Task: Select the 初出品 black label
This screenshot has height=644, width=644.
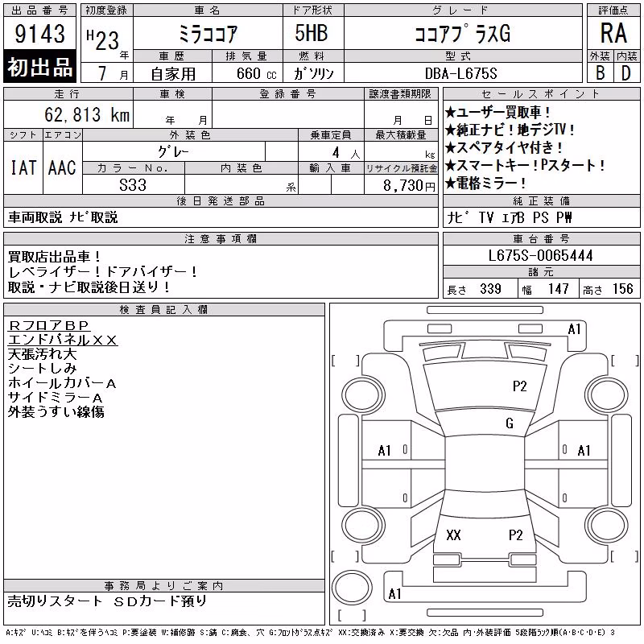Action: click(39, 67)
